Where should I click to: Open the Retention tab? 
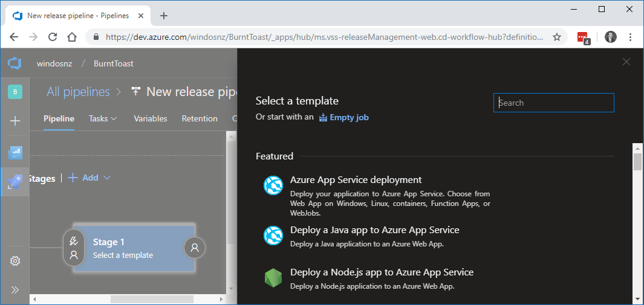[x=200, y=118]
